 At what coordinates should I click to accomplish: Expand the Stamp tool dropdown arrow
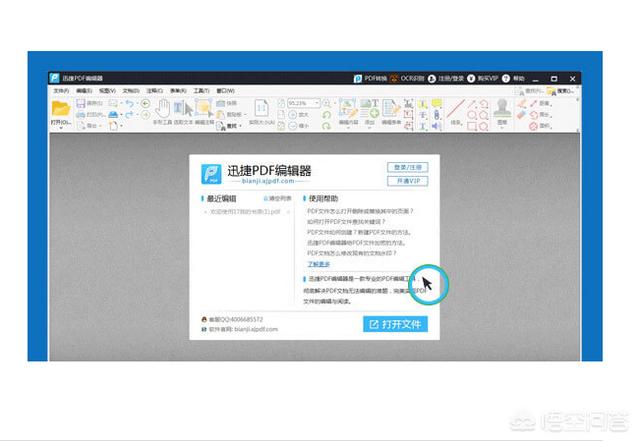pyautogui.click(x=502, y=128)
